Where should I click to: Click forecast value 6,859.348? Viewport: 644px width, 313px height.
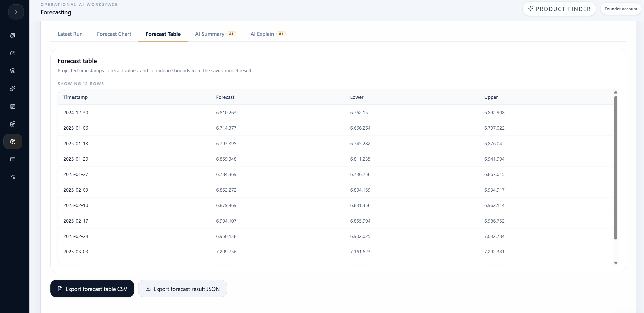tap(226, 159)
